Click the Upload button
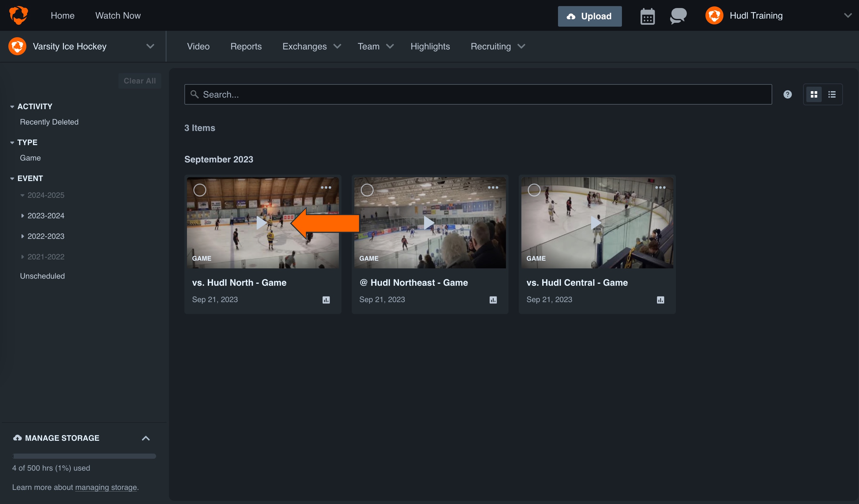The width and height of the screenshot is (859, 504). click(589, 16)
